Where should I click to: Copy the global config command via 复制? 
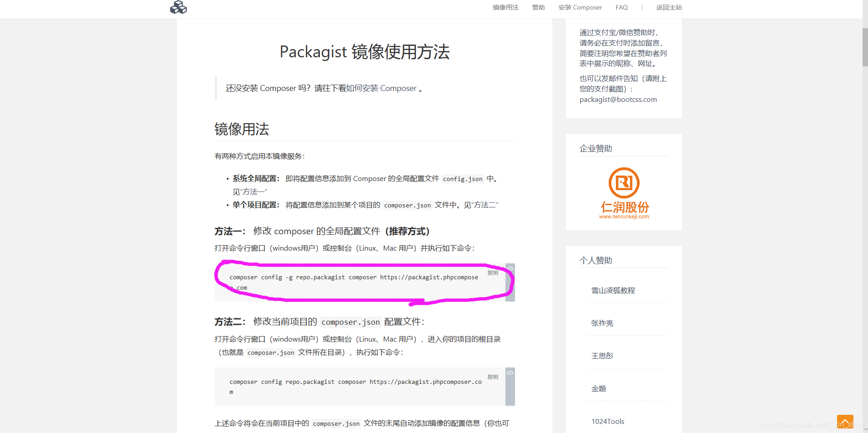493,273
